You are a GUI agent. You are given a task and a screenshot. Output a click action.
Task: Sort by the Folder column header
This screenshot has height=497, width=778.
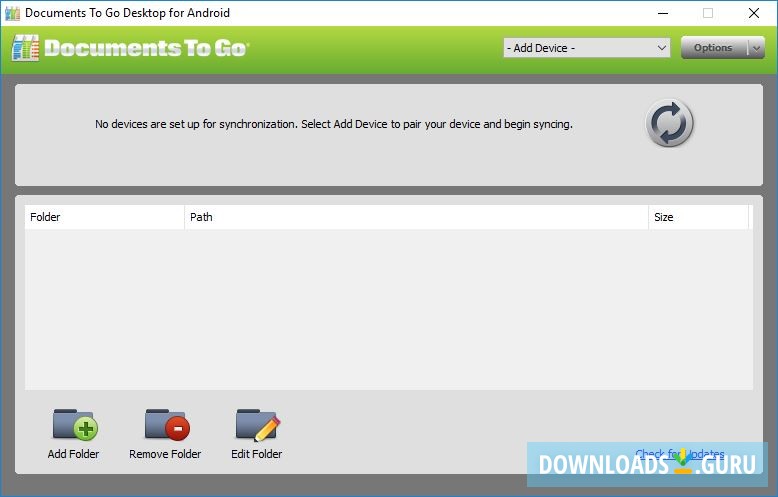104,217
